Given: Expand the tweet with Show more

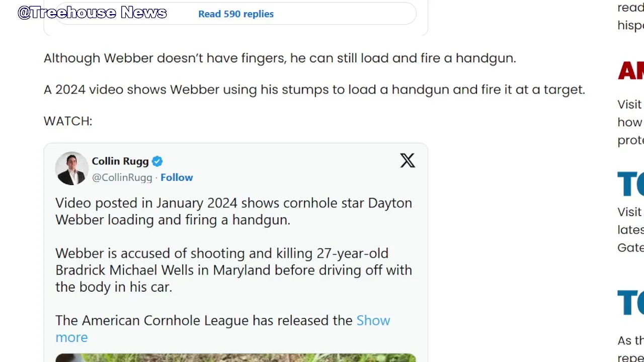Looking at the screenshot, I should click(x=373, y=321).
